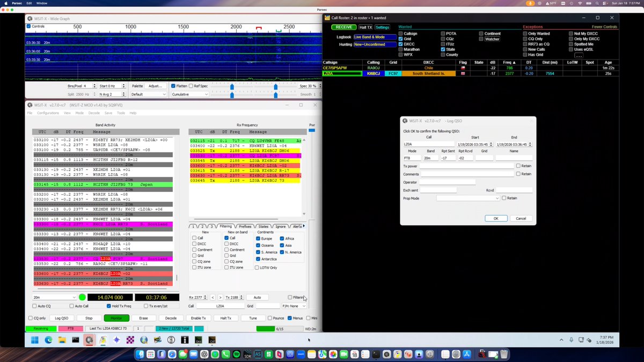
Task: Open Messages from the macOS Dock
Action: [183, 354]
